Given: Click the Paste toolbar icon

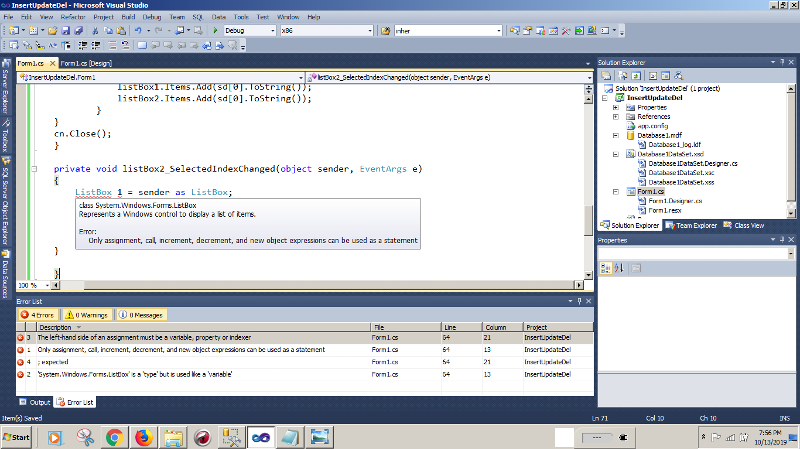Looking at the screenshot, I should pos(121,31).
